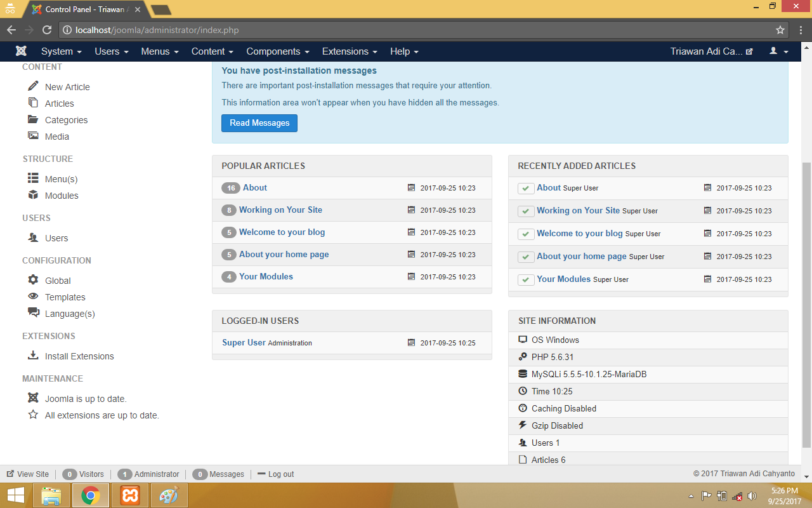This screenshot has width=812, height=508.
Task: Toggle published checkmark for Your Modules article
Action: click(x=526, y=279)
